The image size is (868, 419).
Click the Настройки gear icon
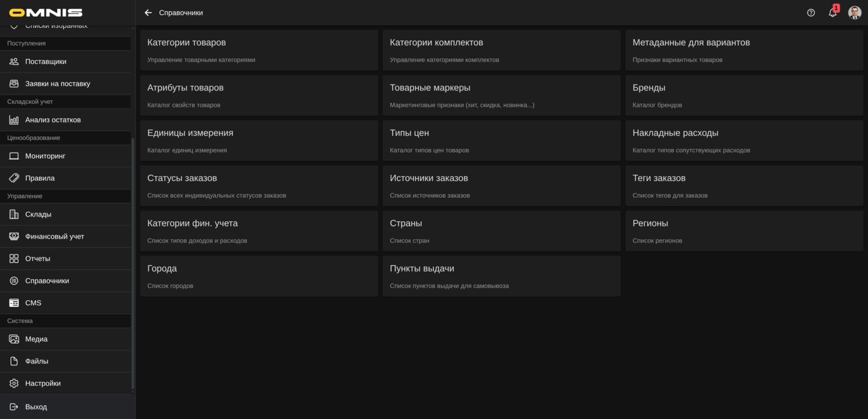tap(14, 383)
